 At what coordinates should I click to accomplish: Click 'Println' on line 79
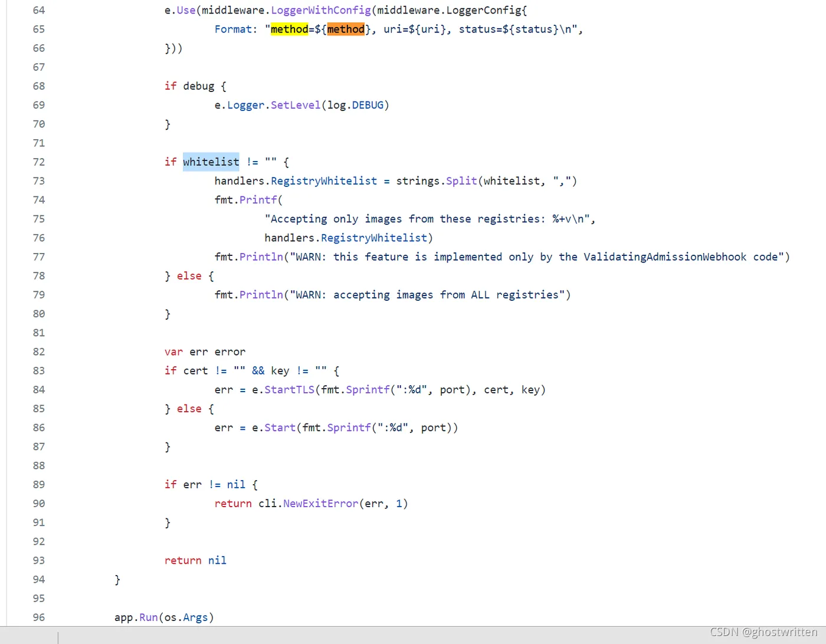click(261, 294)
